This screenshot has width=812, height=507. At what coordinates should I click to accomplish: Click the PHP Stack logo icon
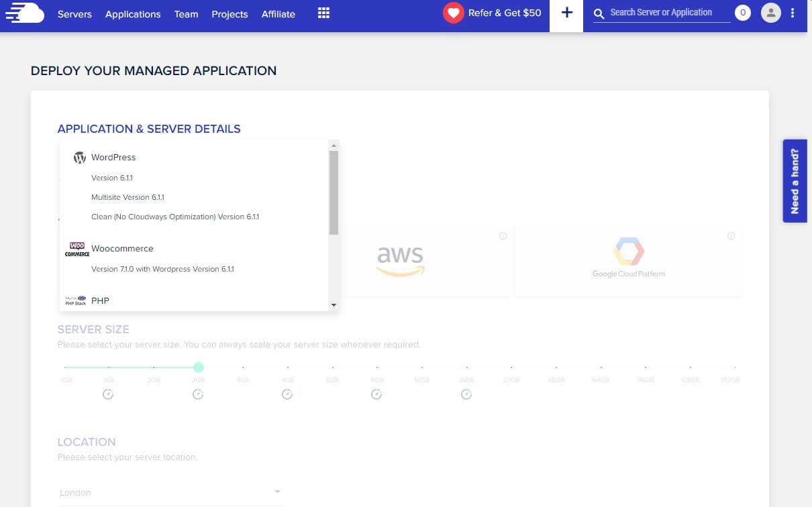76,300
